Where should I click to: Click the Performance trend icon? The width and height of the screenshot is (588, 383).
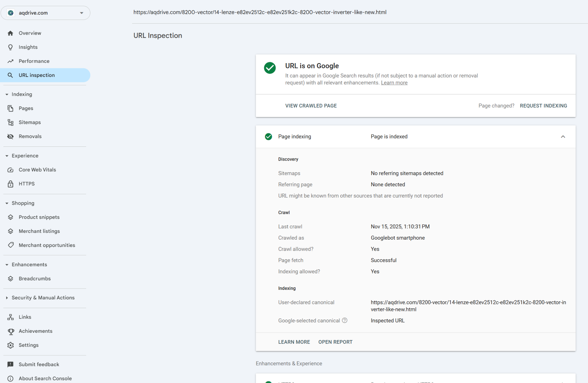pyautogui.click(x=10, y=61)
